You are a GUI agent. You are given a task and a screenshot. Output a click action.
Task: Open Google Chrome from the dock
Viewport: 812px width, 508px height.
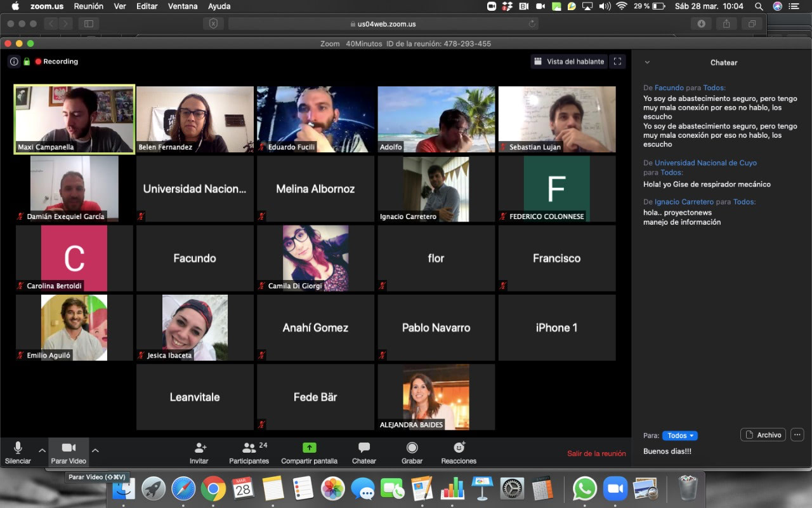[213, 488]
